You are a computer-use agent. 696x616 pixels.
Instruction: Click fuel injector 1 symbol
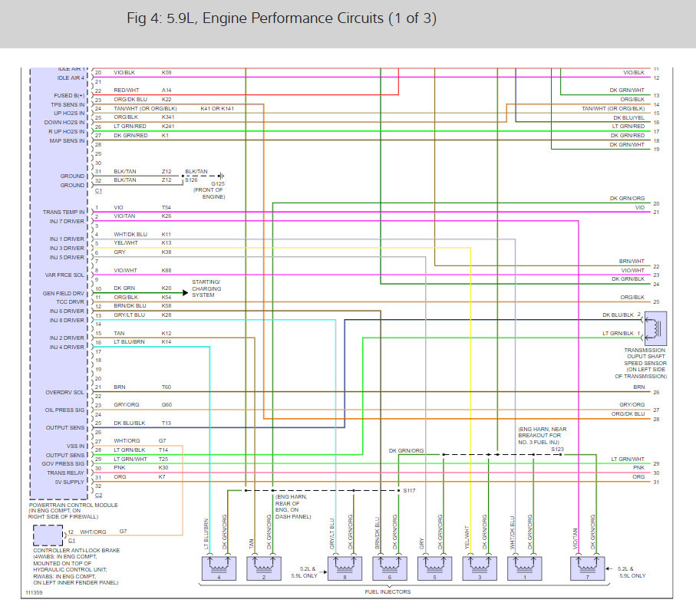pyautogui.click(x=525, y=568)
